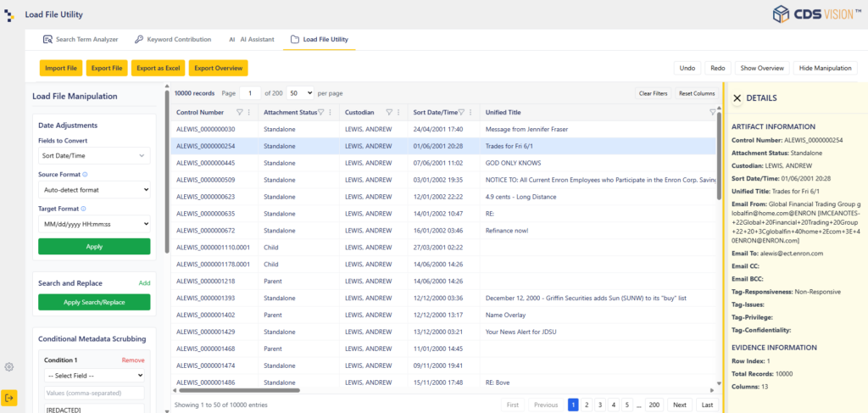Close the Details panel with X
Viewport: 868px width, 413px height.
click(x=737, y=98)
